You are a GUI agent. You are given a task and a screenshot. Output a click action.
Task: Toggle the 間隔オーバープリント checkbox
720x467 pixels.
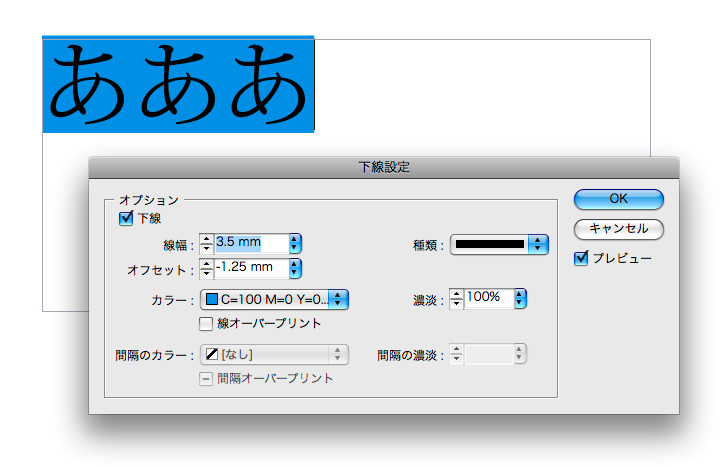click(x=206, y=379)
